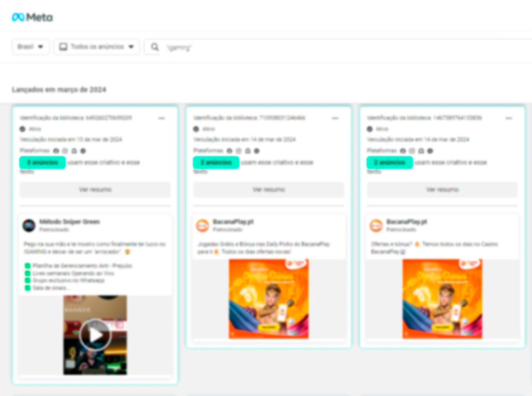Click BacanaPlay.pt avatar in the third card
Screen dimensions: 532x396
376,225
